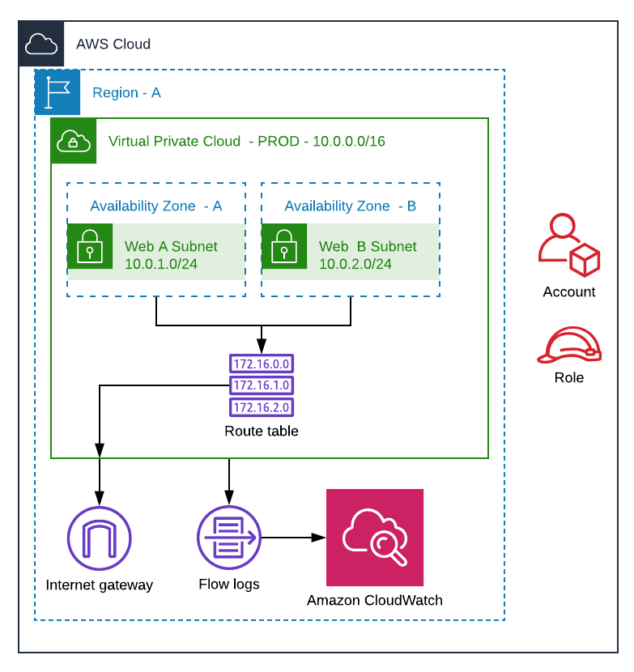Click the Role hard hat icon

569,345
